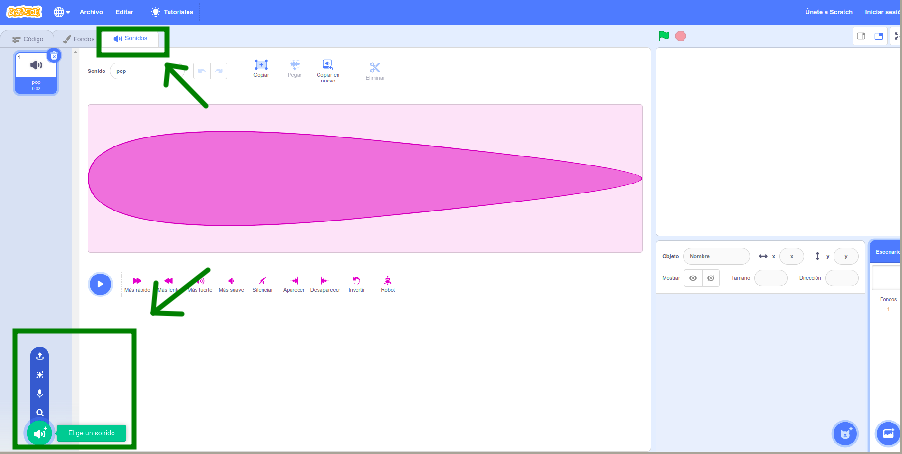Click the Eliminar scissors icon

[x=374, y=71]
